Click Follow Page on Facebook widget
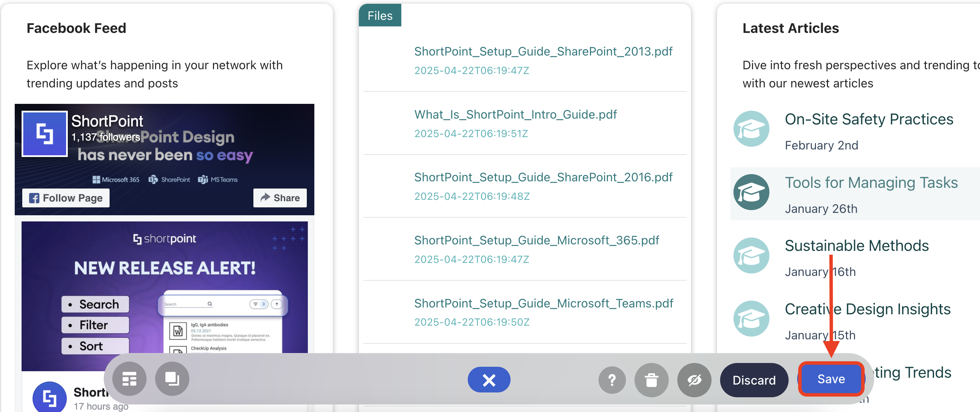Image resolution: width=980 pixels, height=412 pixels. [x=66, y=198]
